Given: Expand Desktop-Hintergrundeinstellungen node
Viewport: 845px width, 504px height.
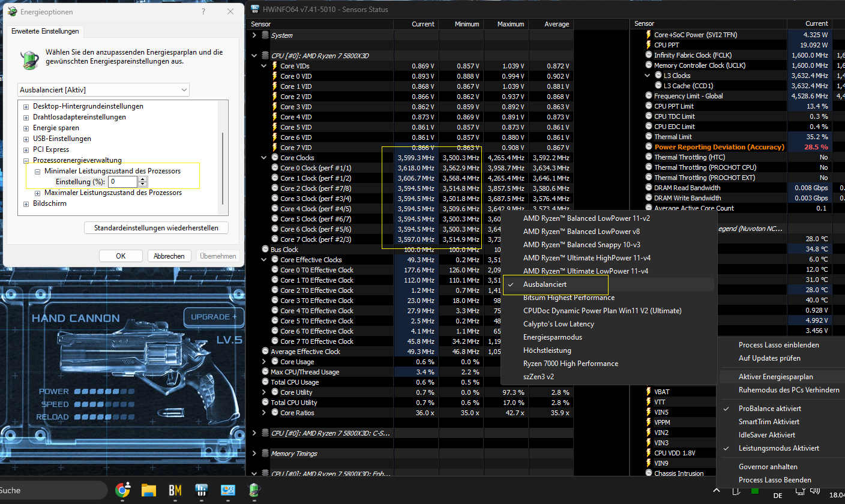Looking at the screenshot, I should point(26,106).
